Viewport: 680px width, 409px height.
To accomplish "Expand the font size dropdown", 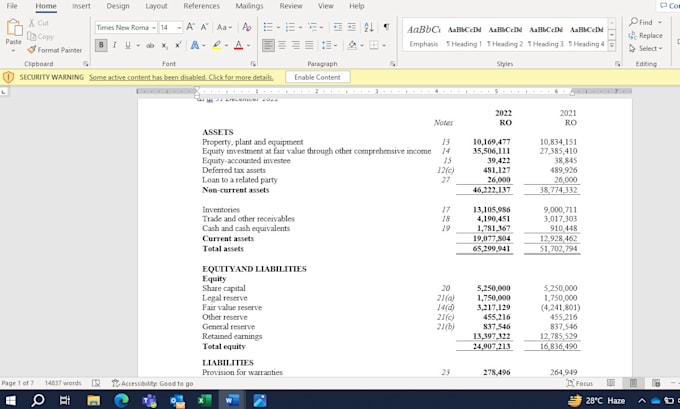I will pos(179,28).
